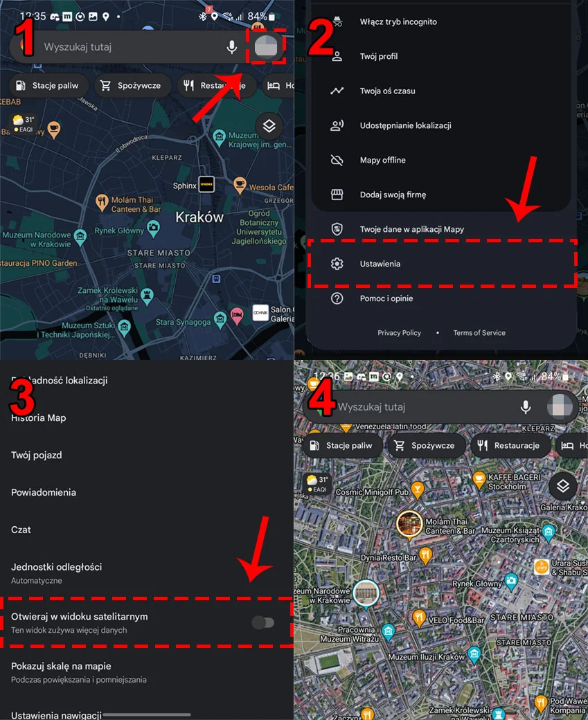Viewport: 588px width, 720px height.
Task: Tap the Mapy offline cloud icon
Action: coord(337,160)
